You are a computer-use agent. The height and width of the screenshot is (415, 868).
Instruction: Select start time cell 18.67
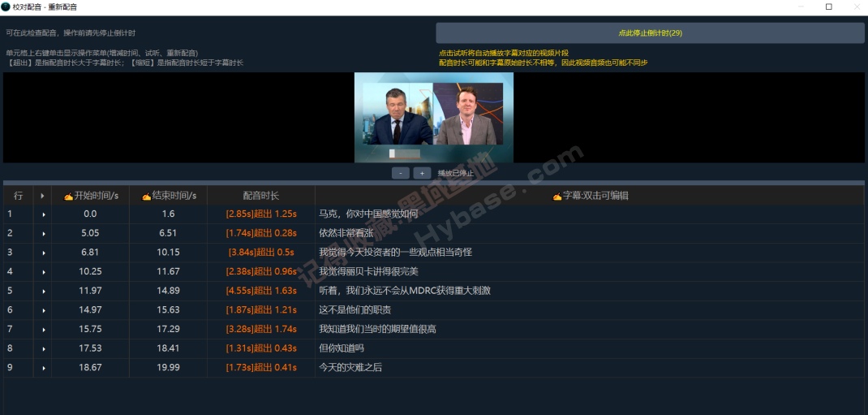(x=90, y=367)
